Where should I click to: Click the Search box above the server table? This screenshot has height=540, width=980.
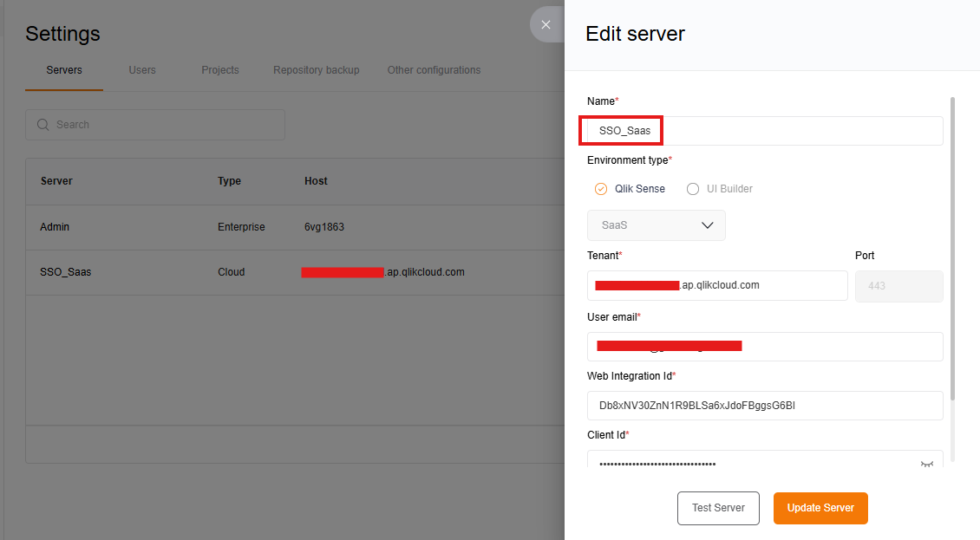[x=154, y=124]
